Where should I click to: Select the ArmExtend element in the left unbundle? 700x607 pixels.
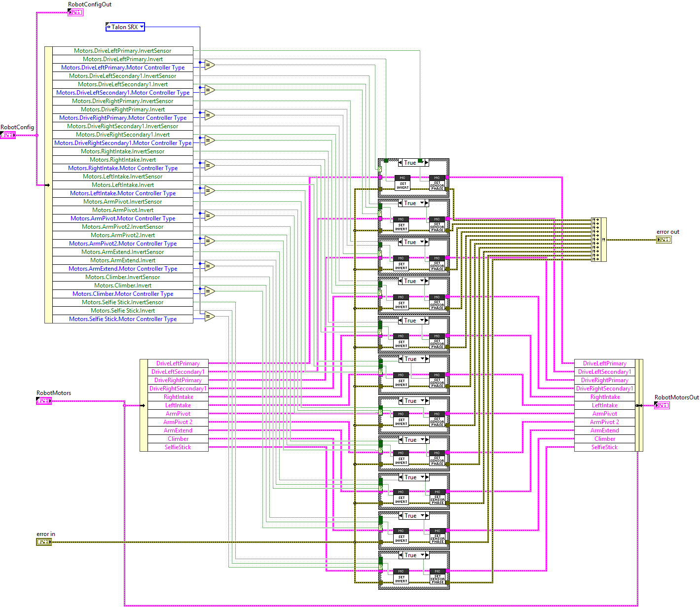coord(178,430)
